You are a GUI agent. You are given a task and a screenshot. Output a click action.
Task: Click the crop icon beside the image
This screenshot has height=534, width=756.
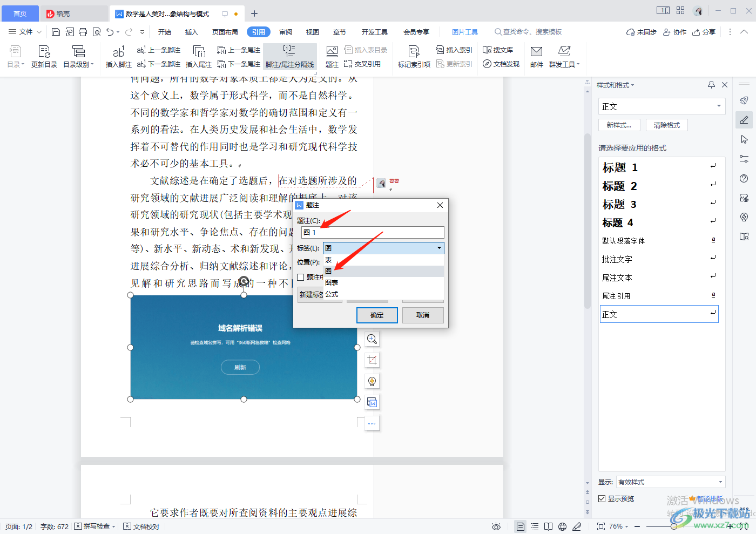372,360
